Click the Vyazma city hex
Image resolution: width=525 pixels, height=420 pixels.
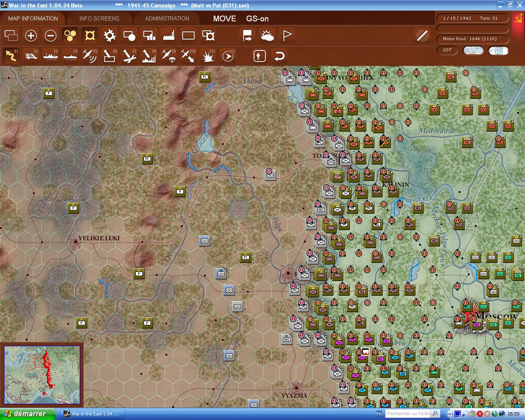[296, 388]
